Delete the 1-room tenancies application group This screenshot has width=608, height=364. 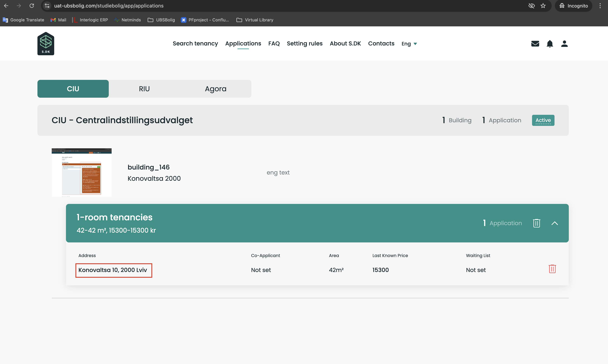click(x=536, y=223)
